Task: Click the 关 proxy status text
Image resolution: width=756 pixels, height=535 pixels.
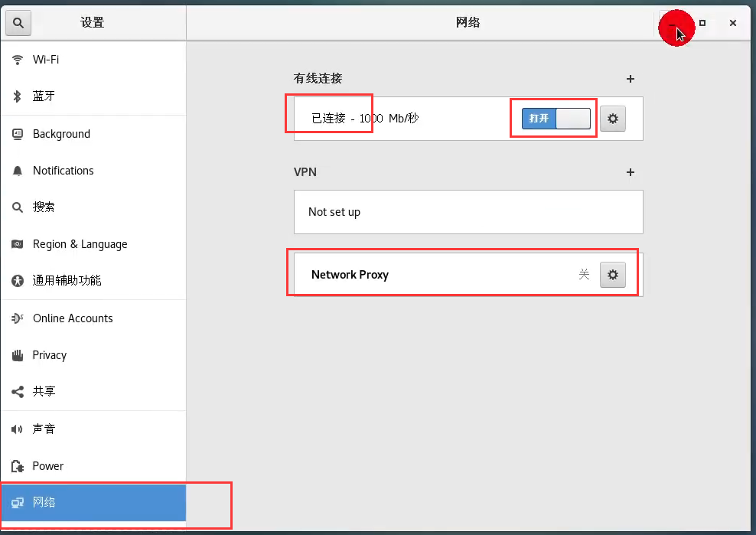Action: [x=584, y=275]
